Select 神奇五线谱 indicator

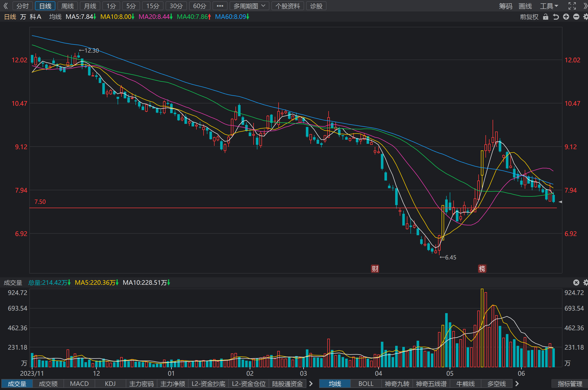(431, 384)
